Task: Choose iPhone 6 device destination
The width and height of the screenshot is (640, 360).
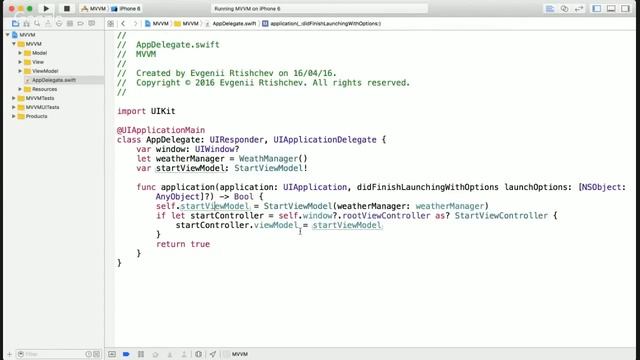Action: (126, 9)
